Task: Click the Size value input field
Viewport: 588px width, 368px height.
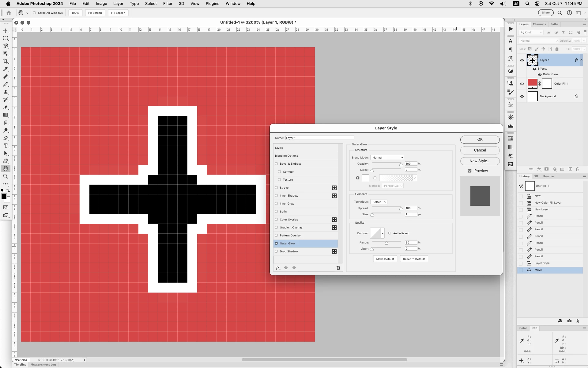Action: [411, 214]
